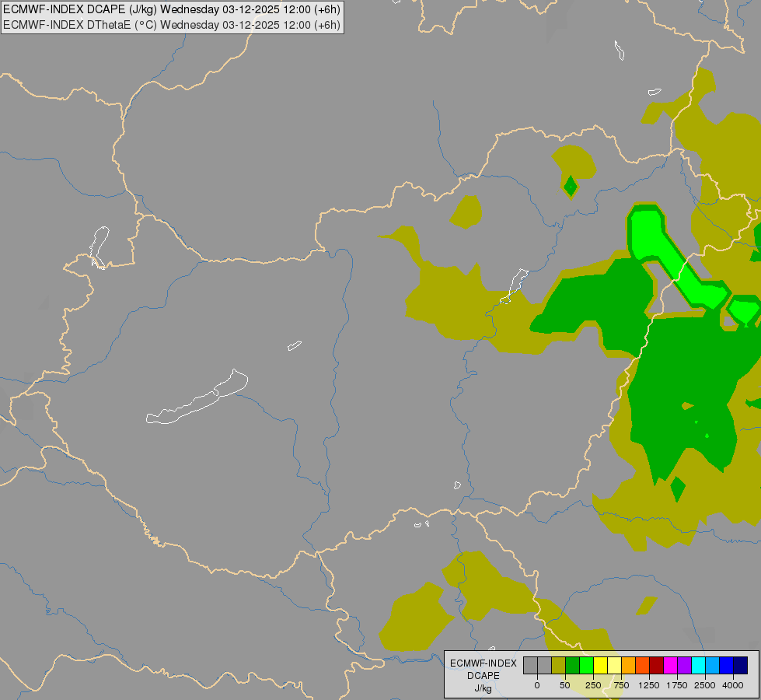Image resolution: width=761 pixels, height=700 pixels.
Task: Click the legend value label 0
Action: pyautogui.click(x=537, y=685)
